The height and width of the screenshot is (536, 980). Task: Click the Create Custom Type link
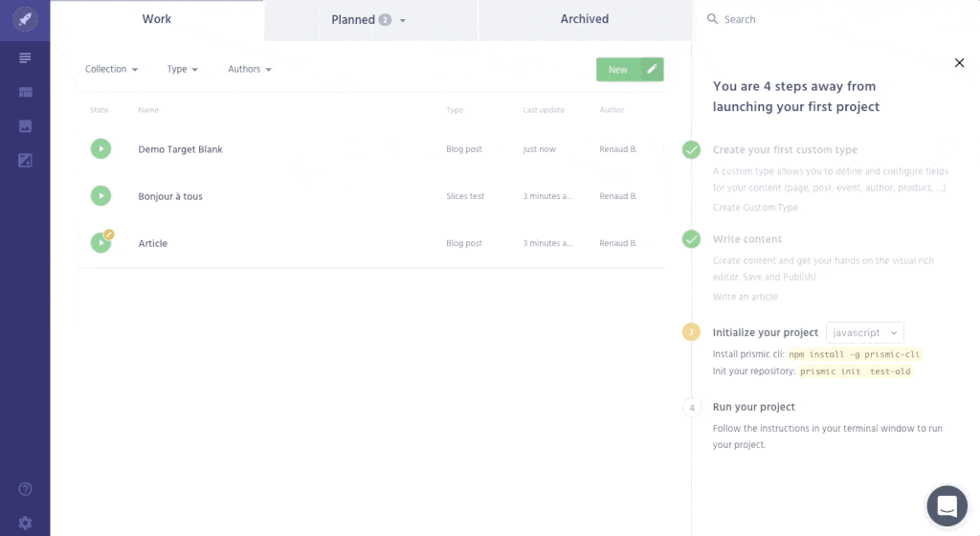click(x=755, y=208)
